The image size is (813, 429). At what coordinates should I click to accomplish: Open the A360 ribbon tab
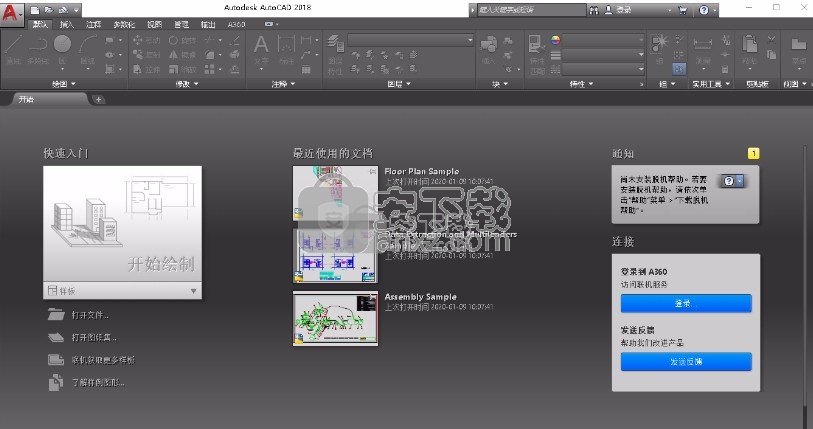[237, 23]
